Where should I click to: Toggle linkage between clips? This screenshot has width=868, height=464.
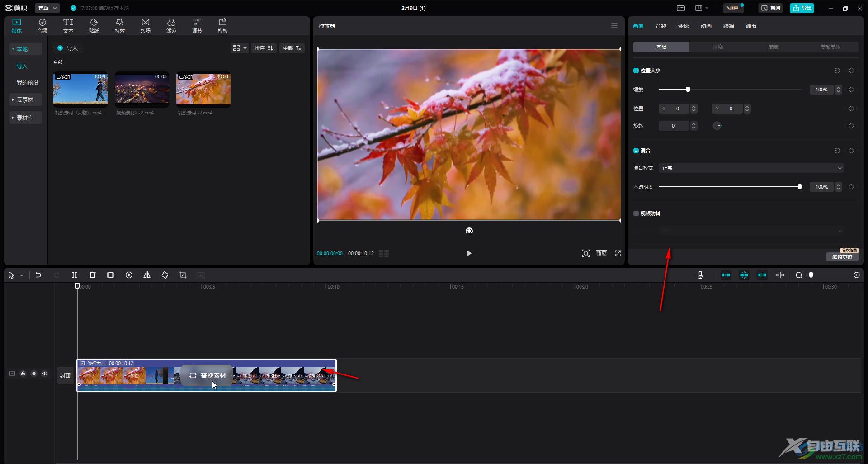pyautogui.click(x=762, y=275)
